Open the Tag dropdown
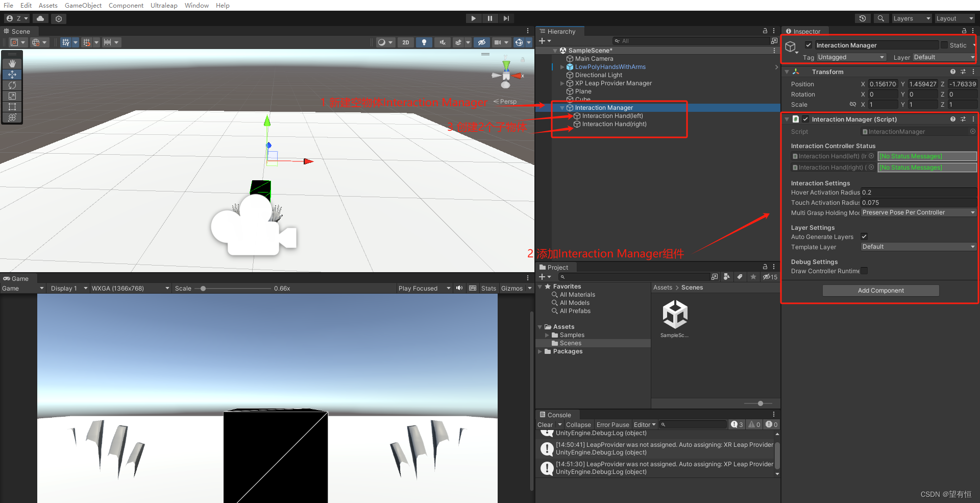Image resolution: width=980 pixels, height=503 pixels. (x=851, y=57)
